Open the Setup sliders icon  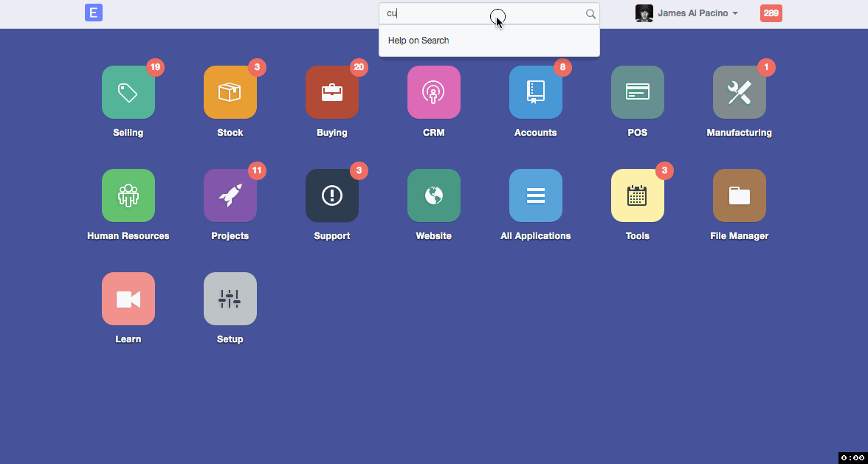[x=230, y=299]
